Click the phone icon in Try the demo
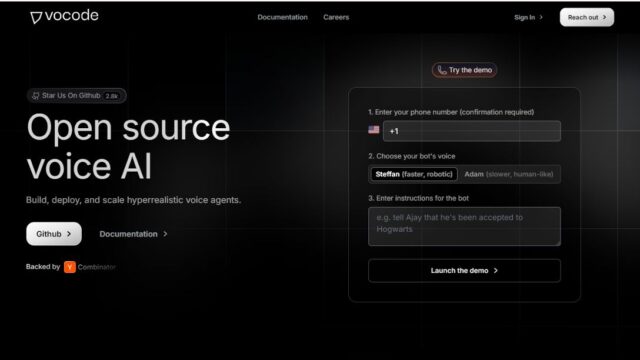The width and height of the screenshot is (640, 360). click(x=442, y=70)
